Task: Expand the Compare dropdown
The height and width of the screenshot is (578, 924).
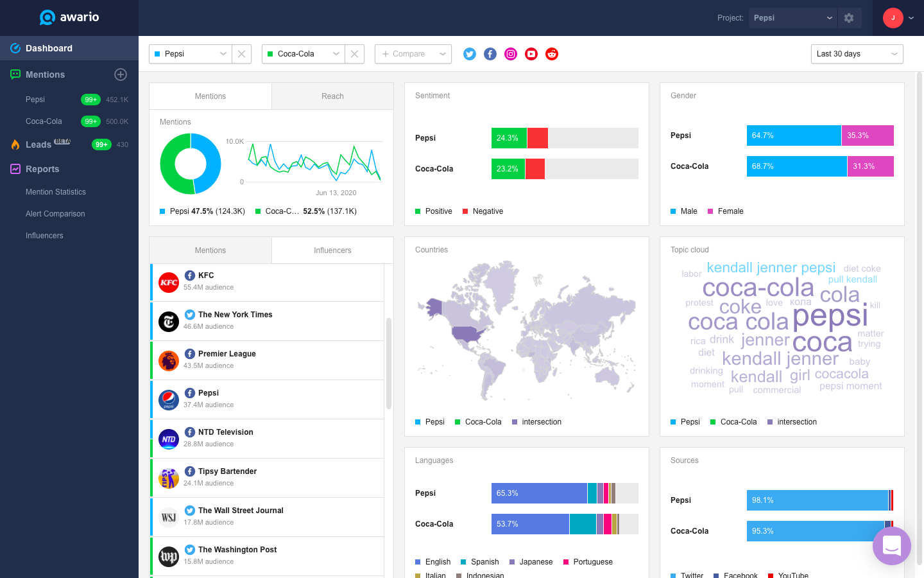Action: tap(413, 54)
